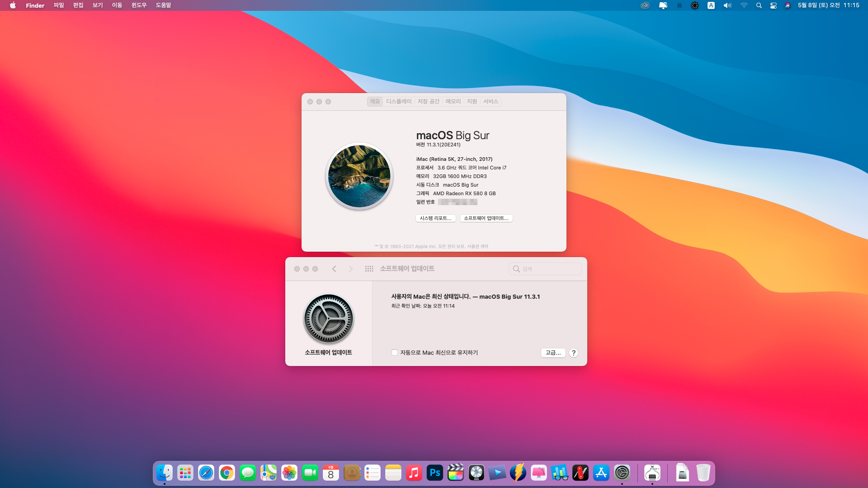
Task: Open Calendar showing date 8
Action: click(x=331, y=473)
